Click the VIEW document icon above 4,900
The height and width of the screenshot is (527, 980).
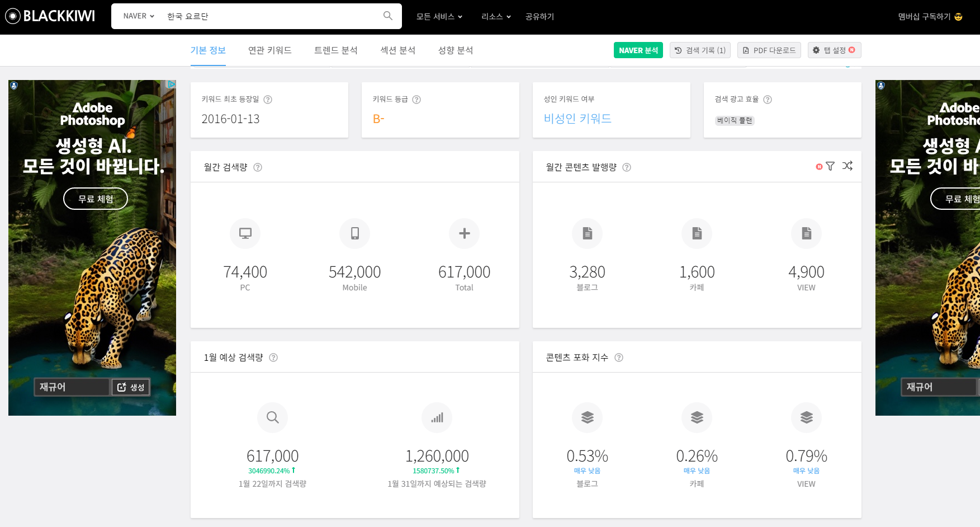point(807,233)
